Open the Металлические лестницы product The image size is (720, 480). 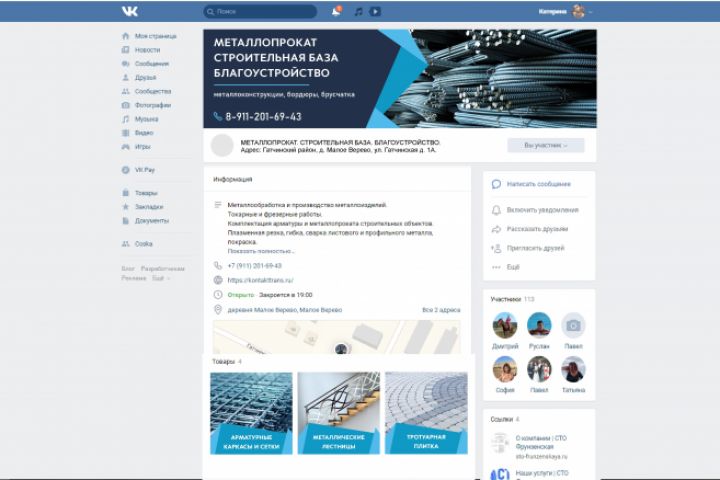(x=339, y=413)
